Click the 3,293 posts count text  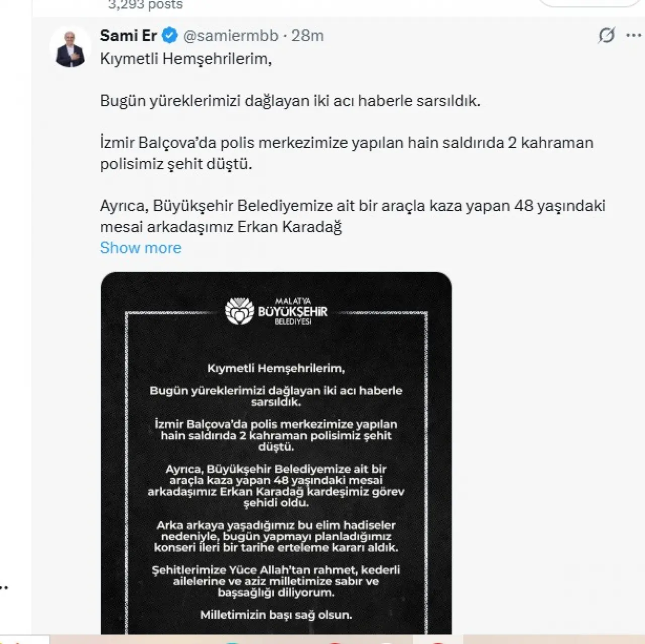146,5
